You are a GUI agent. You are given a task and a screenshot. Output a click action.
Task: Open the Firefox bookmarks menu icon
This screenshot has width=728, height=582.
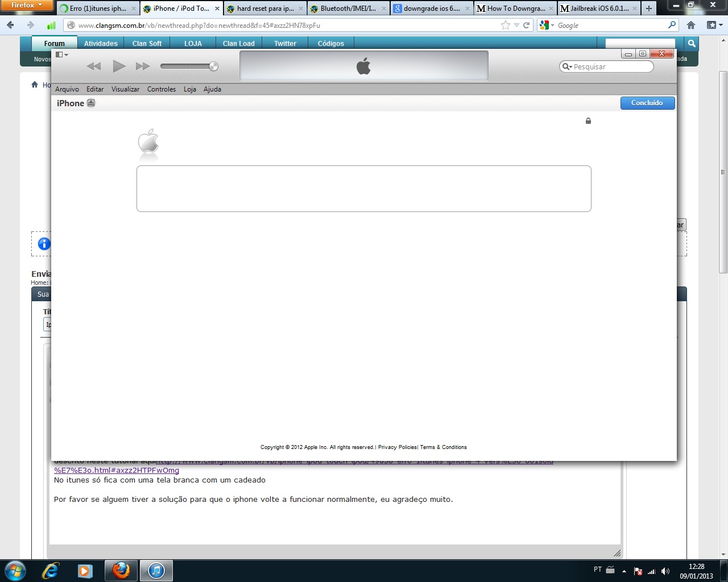tap(714, 25)
